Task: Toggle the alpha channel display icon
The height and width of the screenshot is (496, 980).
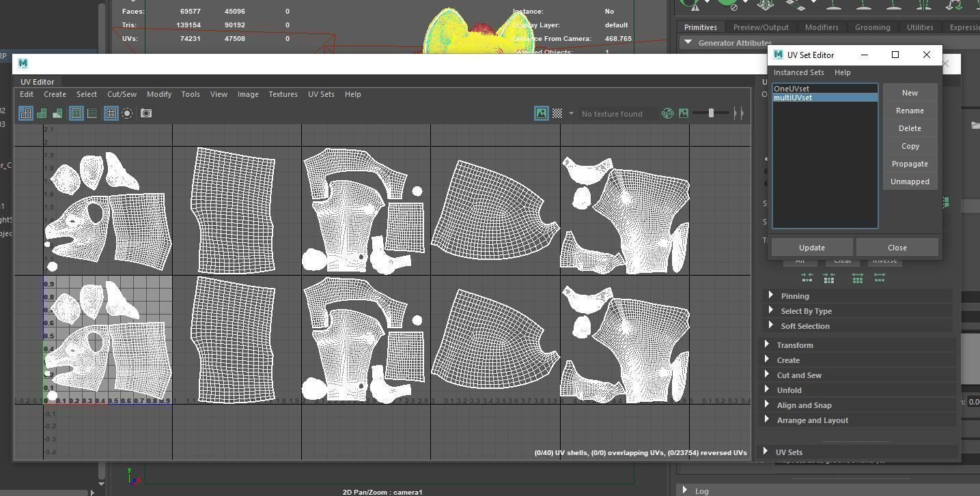Action: click(684, 113)
